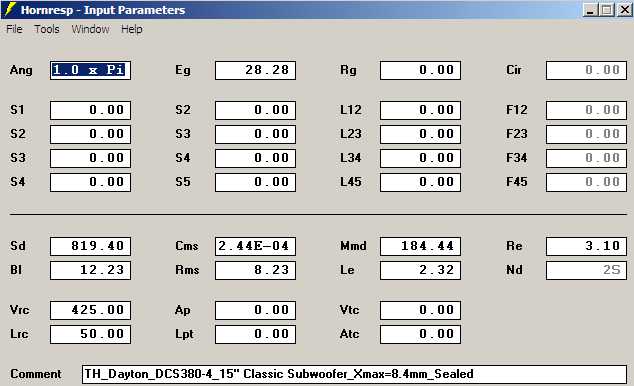Screen dimensions: 634x386
Task: Click the Ang field showing 1.0 x Pi
Action: point(91,70)
